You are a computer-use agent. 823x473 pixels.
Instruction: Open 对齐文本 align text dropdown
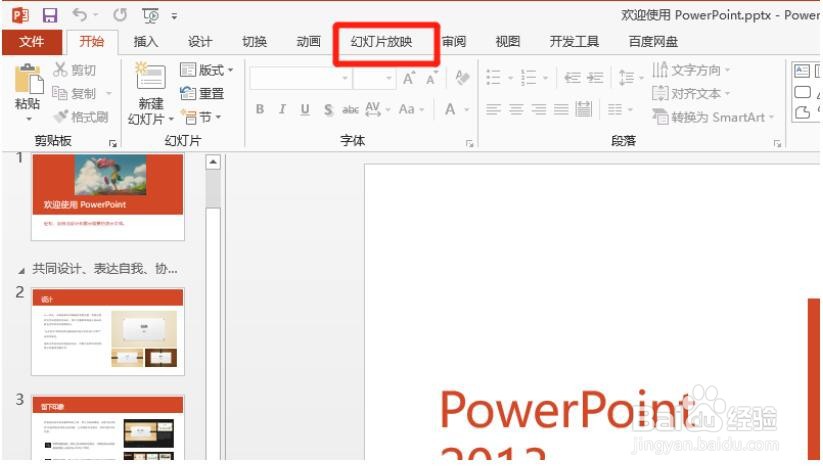pyautogui.click(x=691, y=93)
